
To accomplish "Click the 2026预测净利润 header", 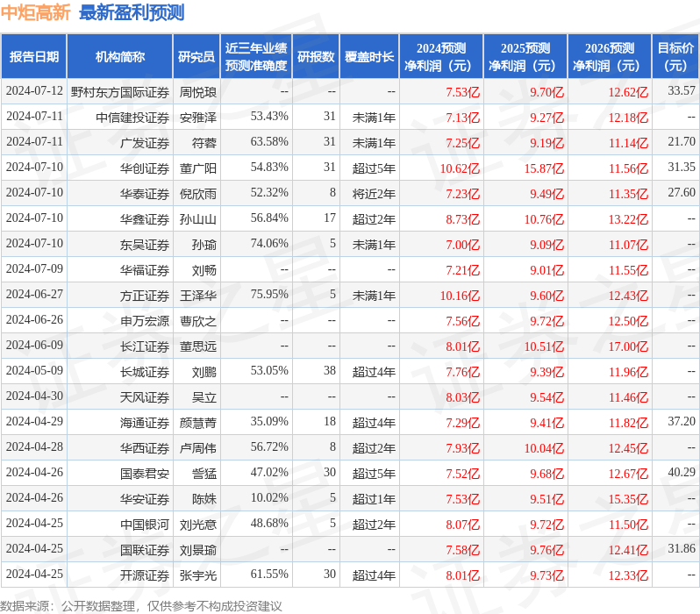I will point(610,57).
